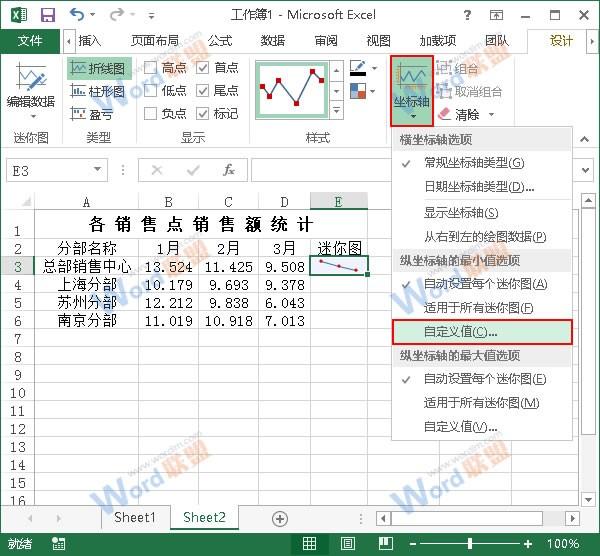Open the Design ribbon tab
The image size is (600, 556).
[x=561, y=41]
